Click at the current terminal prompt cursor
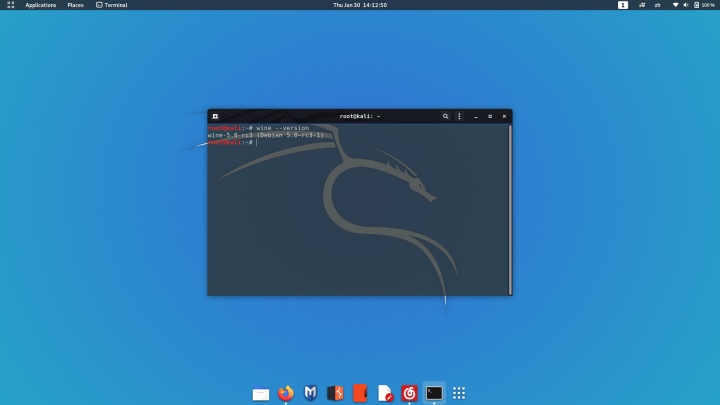 [x=257, y=142]
